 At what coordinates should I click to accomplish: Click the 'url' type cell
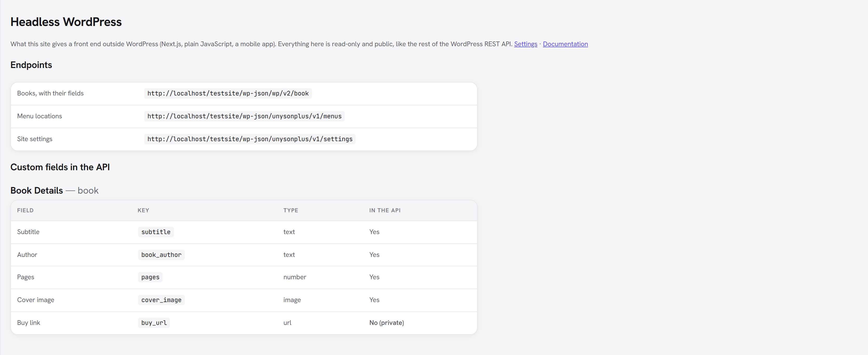(x=287, y=323)
